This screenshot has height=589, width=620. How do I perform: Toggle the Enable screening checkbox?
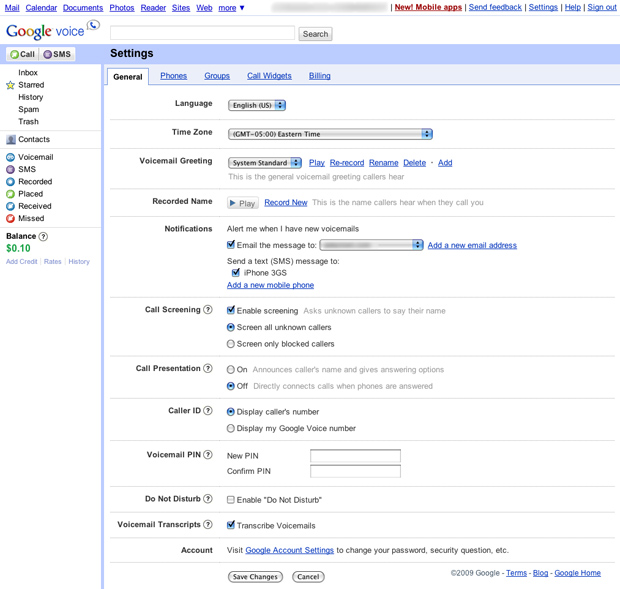pyautogui.click(x=231, y=310)
